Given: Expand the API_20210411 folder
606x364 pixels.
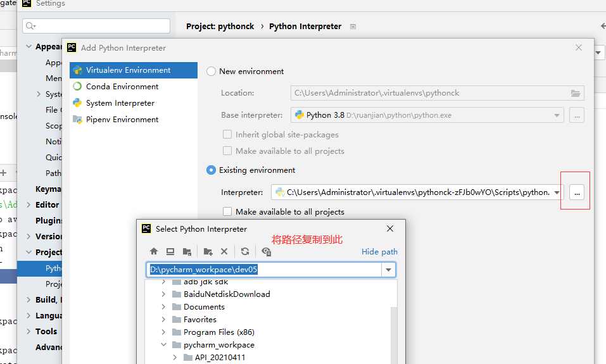Looking at the screenshot, I should pyautogui.click(x=175, y=358).
